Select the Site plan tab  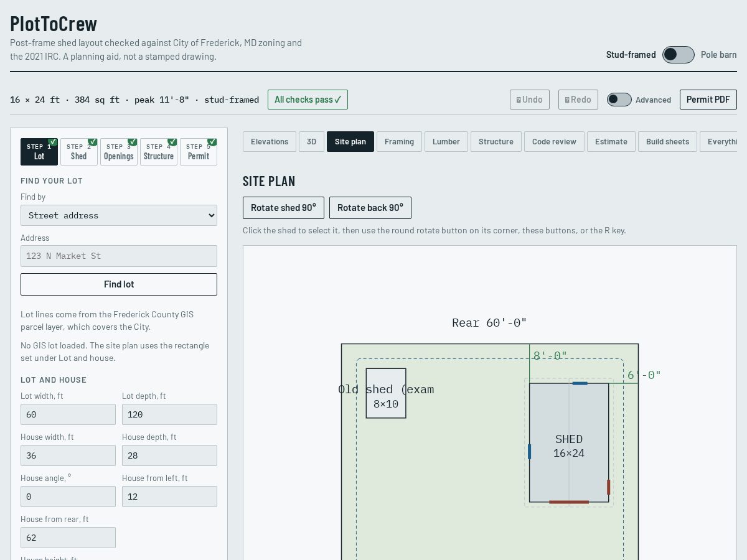350,142
